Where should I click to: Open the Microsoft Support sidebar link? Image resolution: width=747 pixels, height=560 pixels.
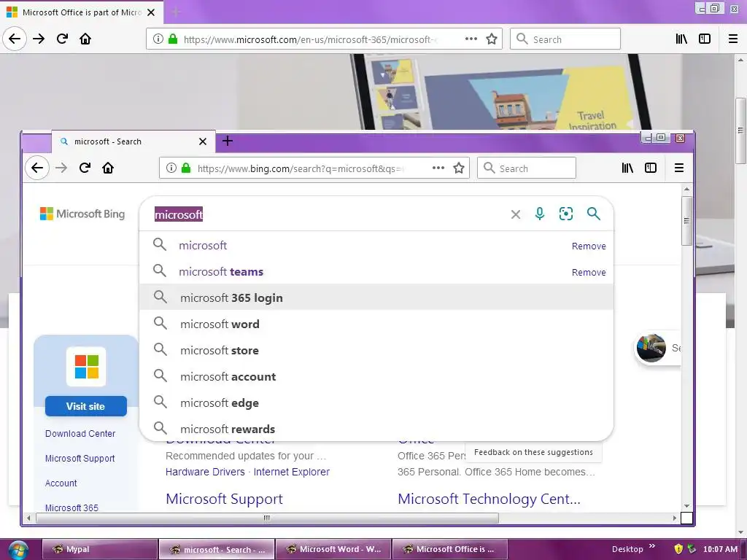80,458
